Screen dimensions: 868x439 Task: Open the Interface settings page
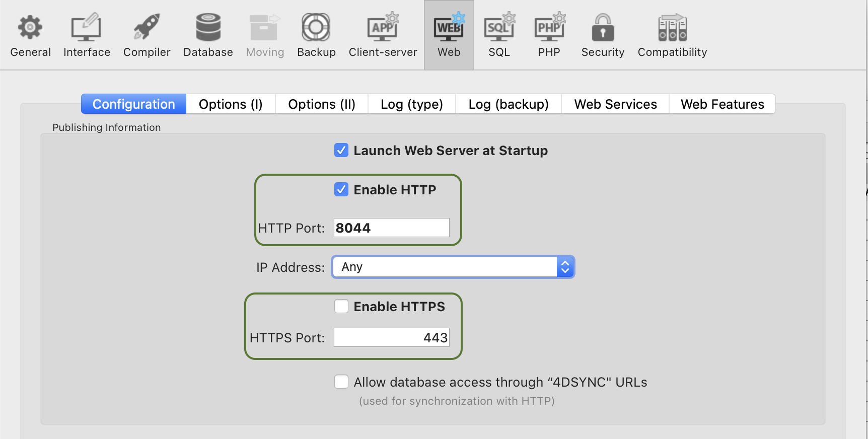[x=87, y=35]
